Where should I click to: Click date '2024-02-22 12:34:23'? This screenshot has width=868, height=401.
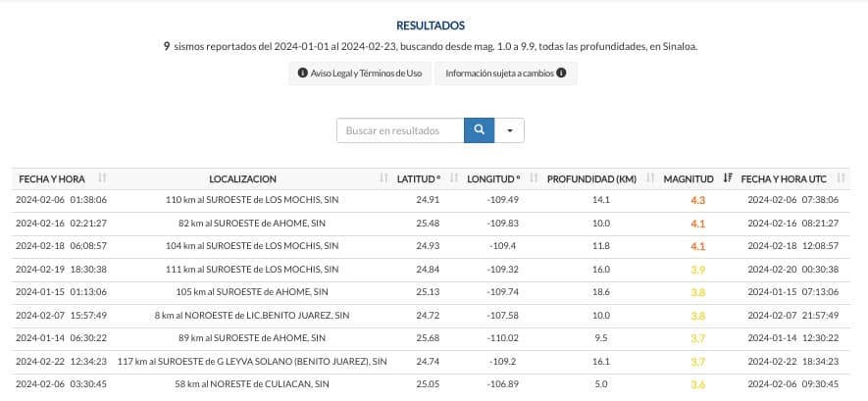pyautogui.click(x=62, y=361)
